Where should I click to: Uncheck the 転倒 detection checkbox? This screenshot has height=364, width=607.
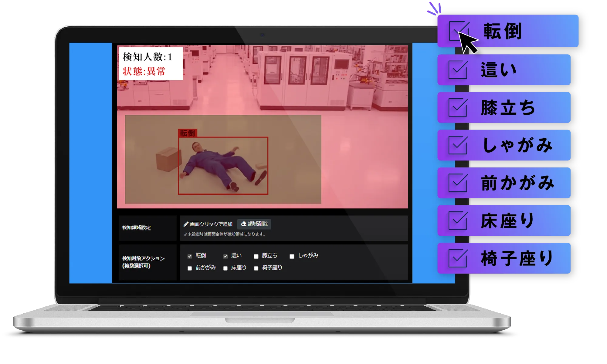(x=189, y=256)
